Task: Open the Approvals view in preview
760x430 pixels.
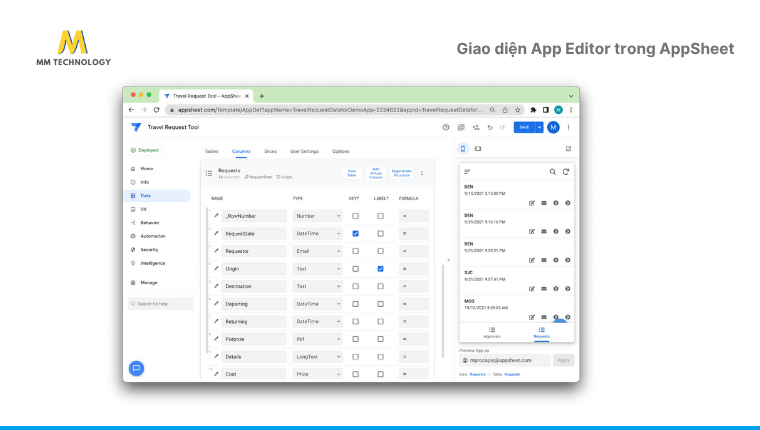Action: click(492, 333)
